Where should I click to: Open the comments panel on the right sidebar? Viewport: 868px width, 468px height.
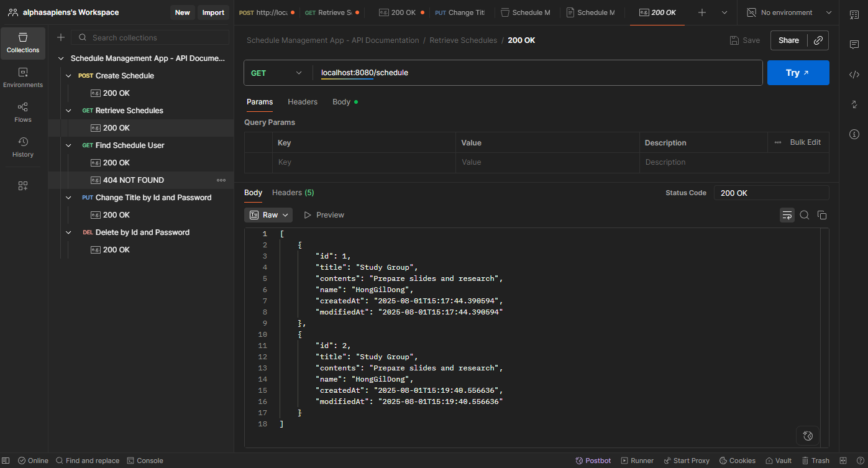[x=854, y=44]
